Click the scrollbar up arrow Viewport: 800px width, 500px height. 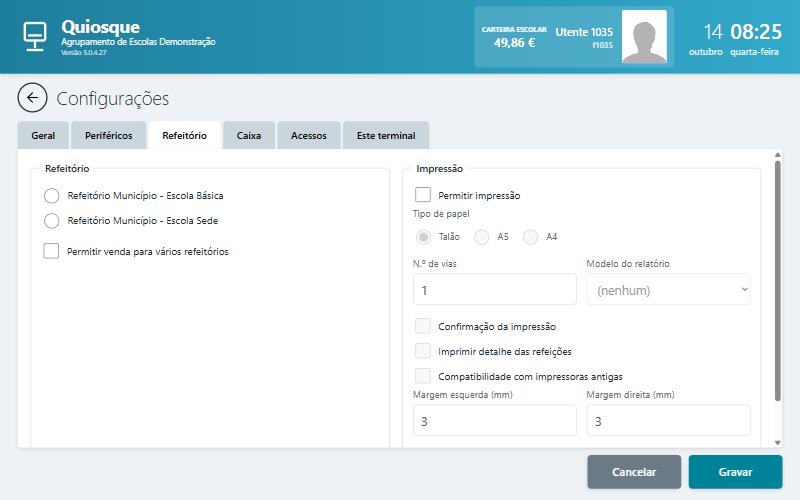click(778, 155)
